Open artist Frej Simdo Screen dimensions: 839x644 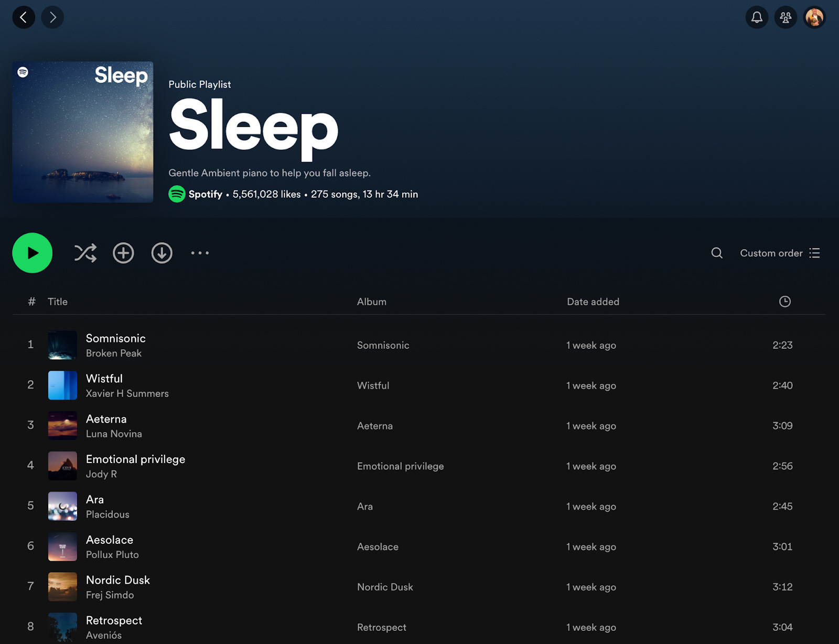click(110, 595)
